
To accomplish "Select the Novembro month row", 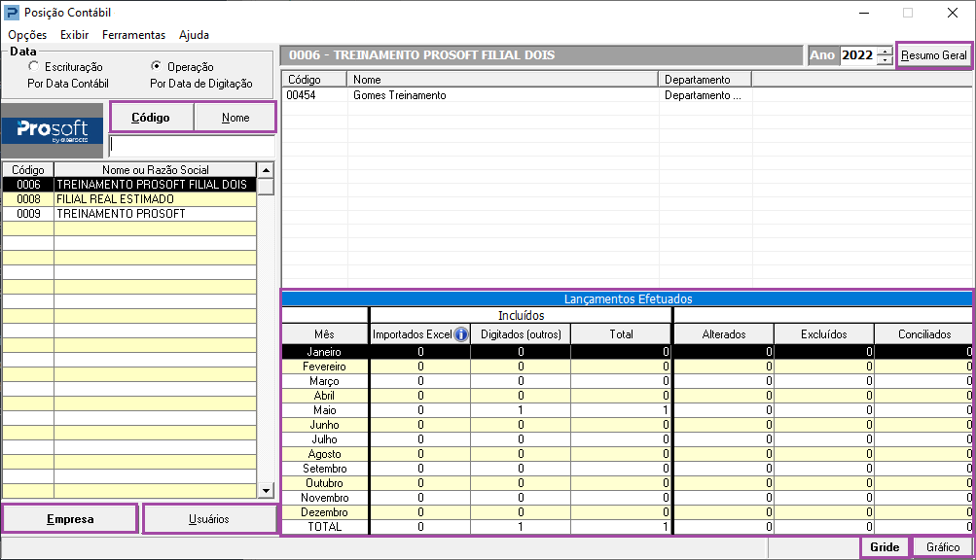I will 627,498.
